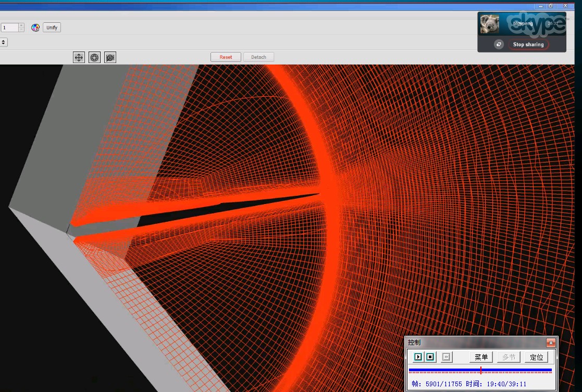Select the pan/move view tool icon

(79, 57)
